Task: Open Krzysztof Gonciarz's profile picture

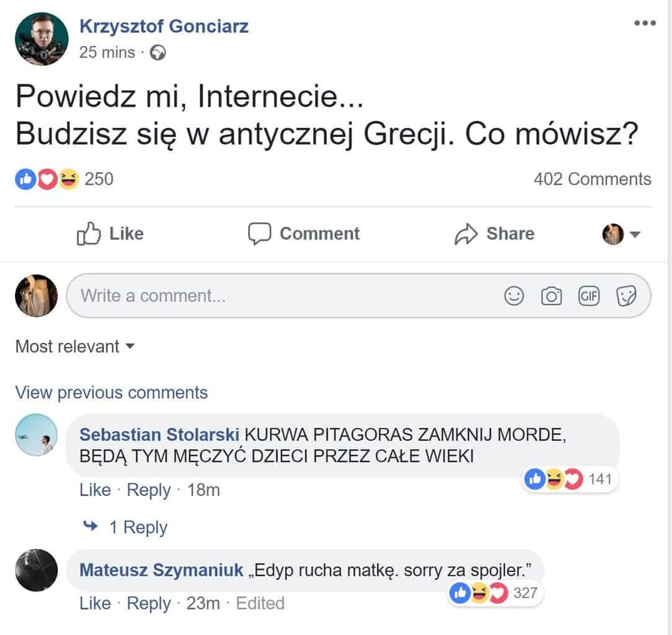Action: [x=42, y=38]
